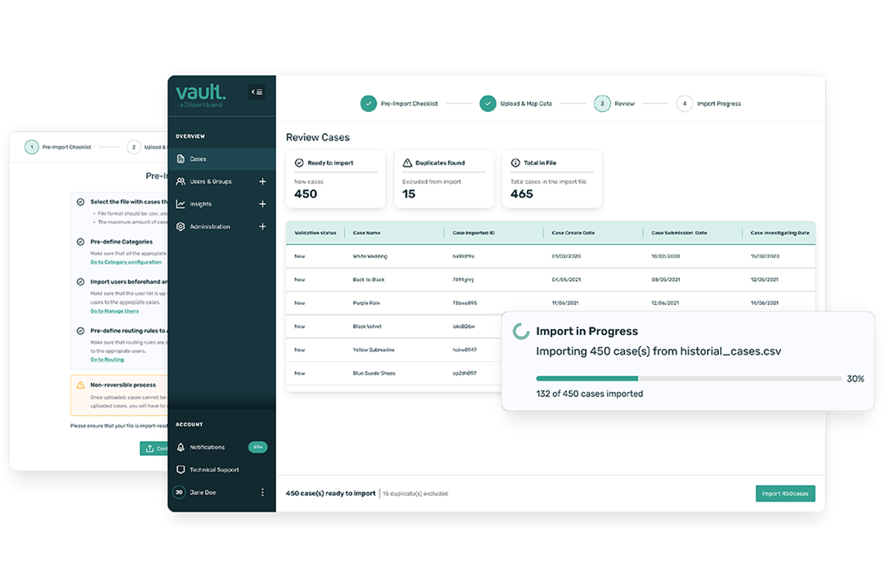Click the Insights chart icon
Image resolution: width=882 pixels, height=588 pixels.
click(x=181, y=204)
